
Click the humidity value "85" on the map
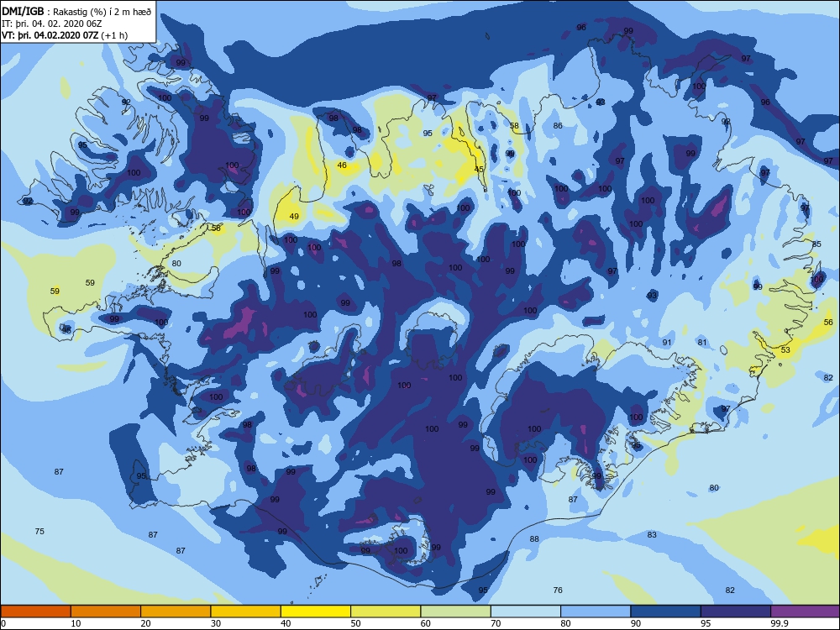(x=816, y=244)
